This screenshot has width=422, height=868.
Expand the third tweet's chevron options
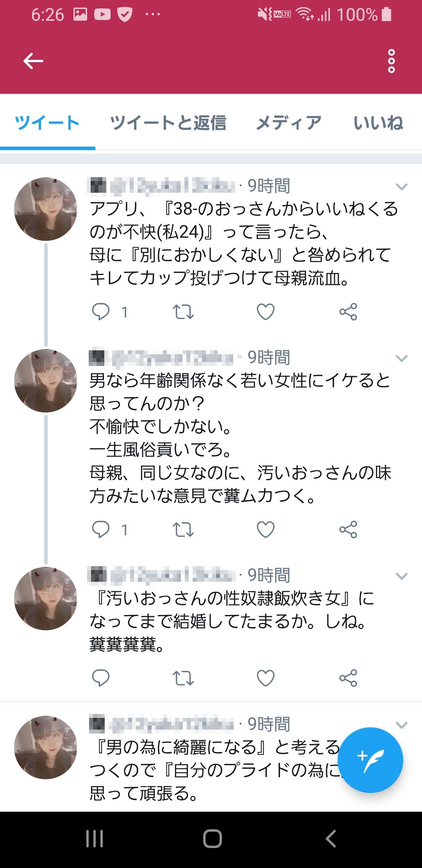click(x=401, y=576)
